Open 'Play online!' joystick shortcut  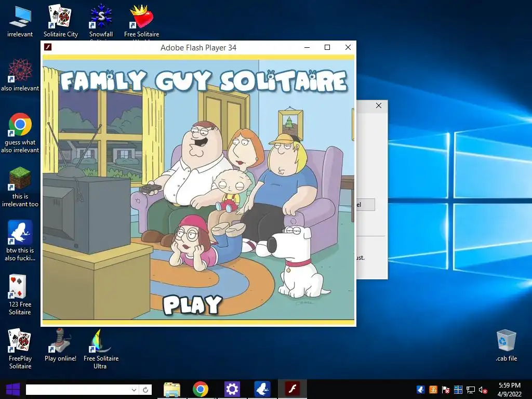pos(60,345)
